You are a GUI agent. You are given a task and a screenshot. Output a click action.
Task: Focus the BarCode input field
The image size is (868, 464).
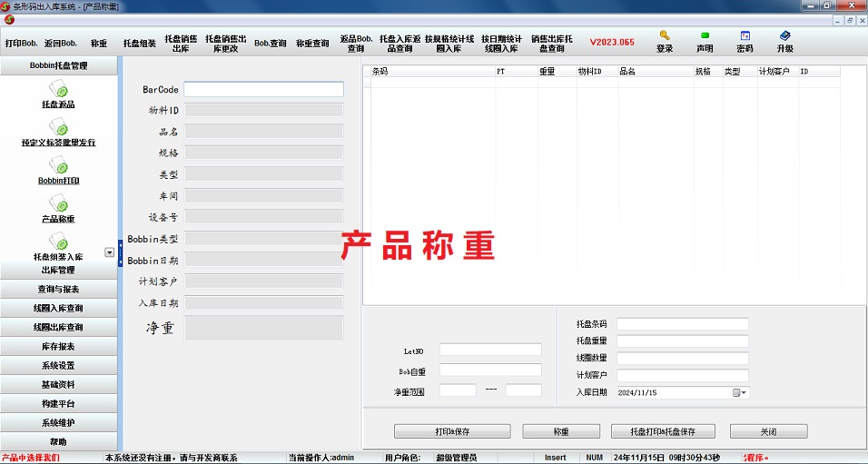pyautogui.click(x=263, y=89)
